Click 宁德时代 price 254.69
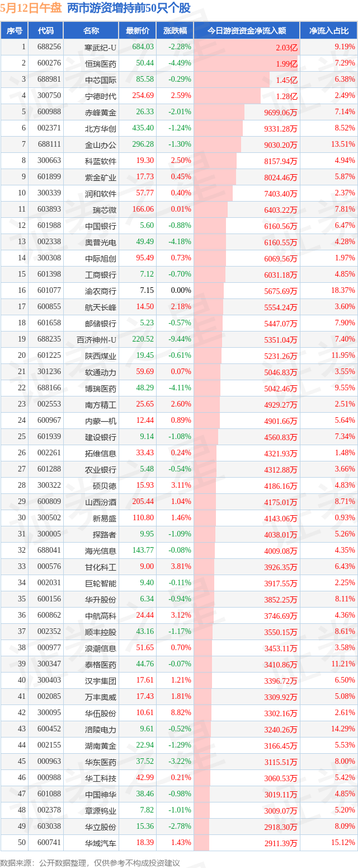The width and height of the screenshot is (358, 868). click(x=142, y=96)
